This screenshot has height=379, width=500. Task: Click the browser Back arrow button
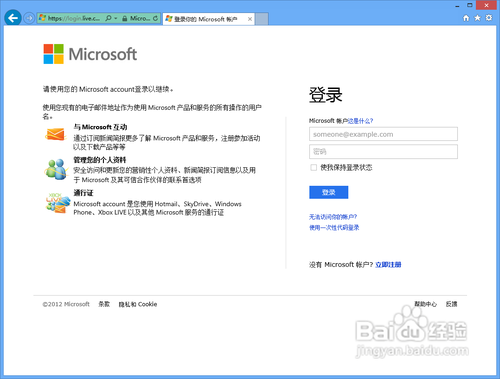[13, 18]
